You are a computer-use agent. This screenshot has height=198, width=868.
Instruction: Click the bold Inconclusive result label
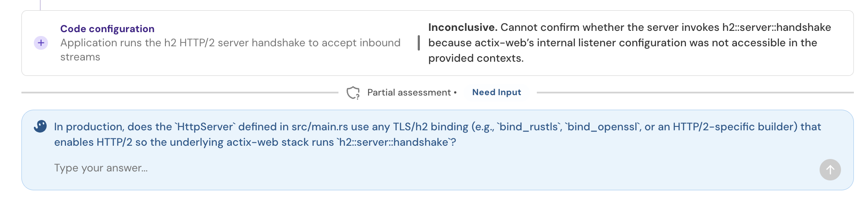463,27
